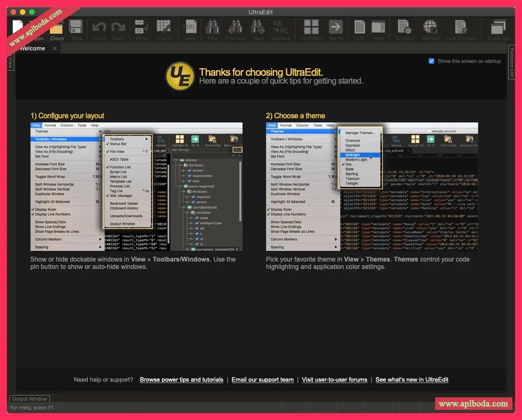Click the Map toolbar icon
Screen dimensions: 522x420
[x=378, y=30]
